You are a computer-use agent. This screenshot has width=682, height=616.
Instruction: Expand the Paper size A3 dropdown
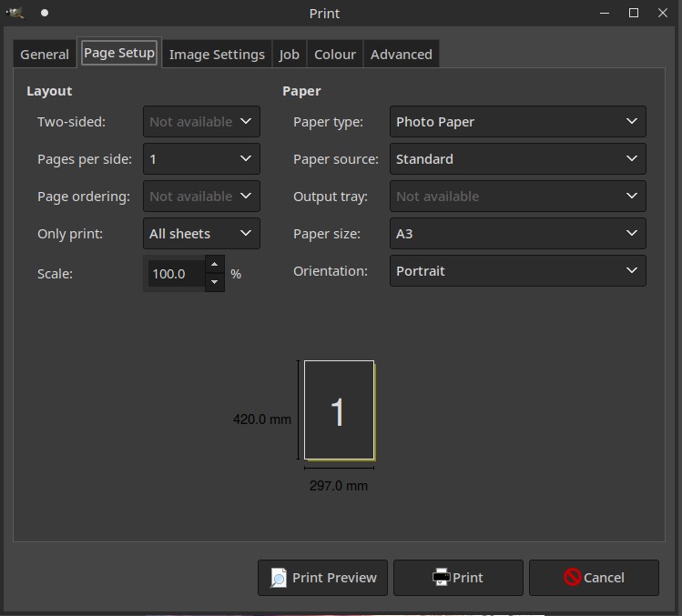click(x=517, y=234)
